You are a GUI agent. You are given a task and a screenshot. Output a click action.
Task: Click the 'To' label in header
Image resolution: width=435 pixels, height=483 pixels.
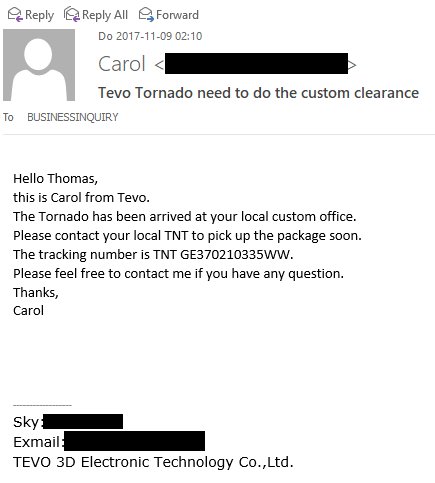pos(8,117)
